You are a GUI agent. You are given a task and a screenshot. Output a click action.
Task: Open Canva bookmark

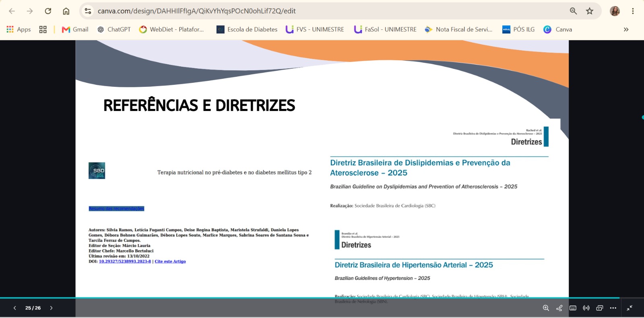click(x=558, y=29)
